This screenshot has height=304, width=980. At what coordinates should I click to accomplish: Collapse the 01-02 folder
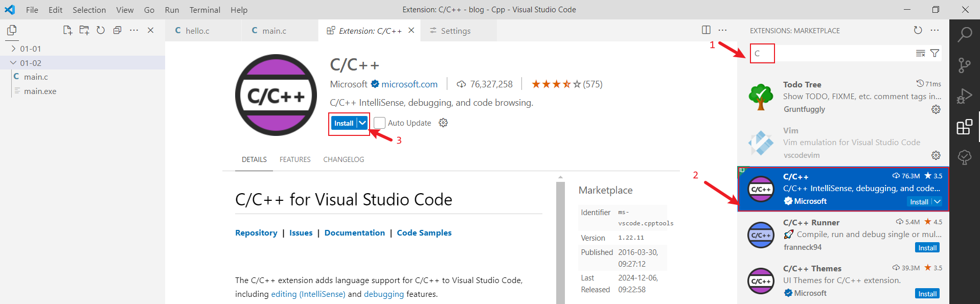click(13, 63)
